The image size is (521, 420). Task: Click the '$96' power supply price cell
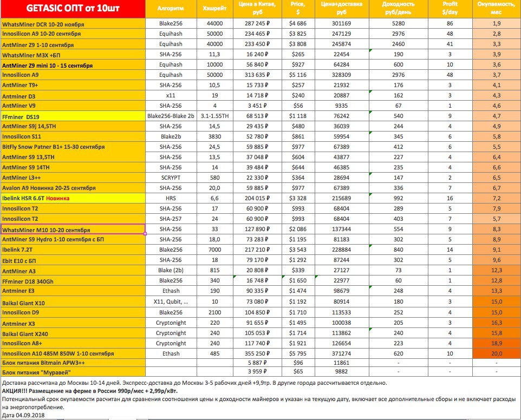point(298,363)
